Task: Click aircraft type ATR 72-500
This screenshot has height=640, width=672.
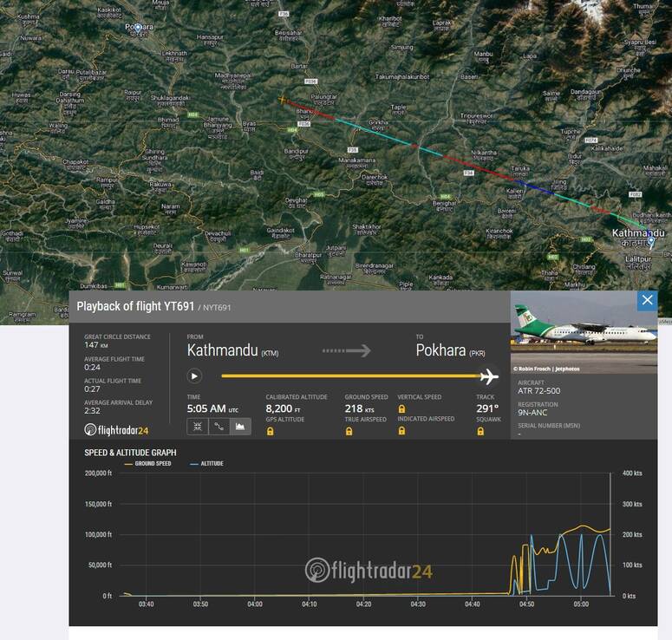Action: (538, 390)
